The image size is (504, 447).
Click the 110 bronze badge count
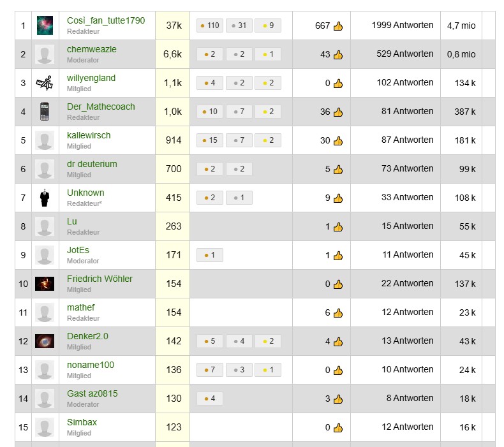click(209, 26)
